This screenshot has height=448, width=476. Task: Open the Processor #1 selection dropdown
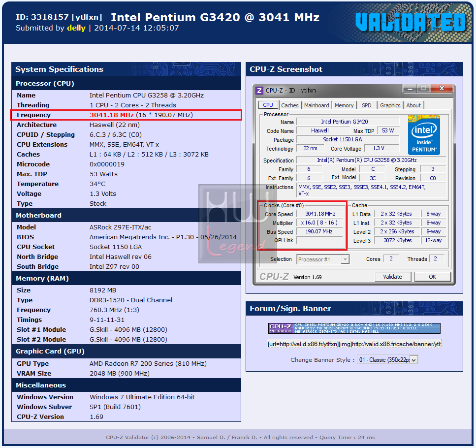323,259
